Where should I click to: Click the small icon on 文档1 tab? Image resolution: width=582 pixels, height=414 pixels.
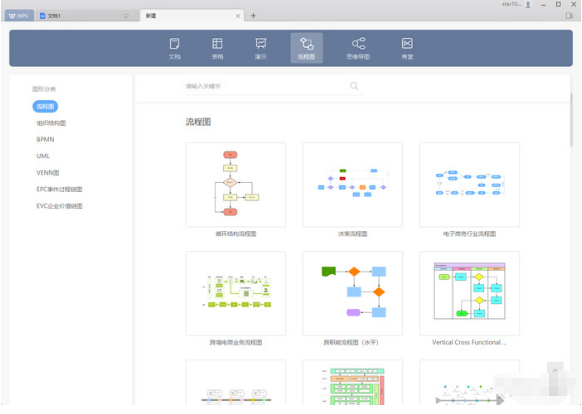[126, 16]
